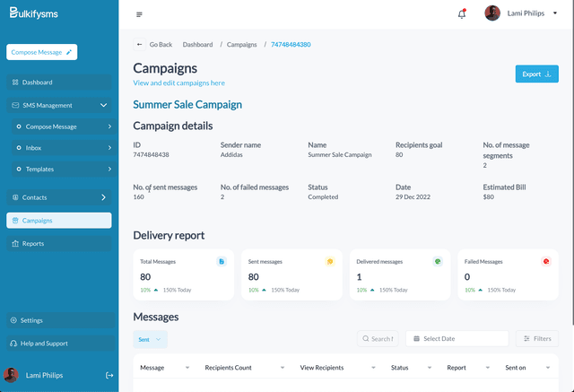The width and height of the screenshot is (574, 392).
Task: Sort by Report column arrow
Action: (x=488, y=368)
